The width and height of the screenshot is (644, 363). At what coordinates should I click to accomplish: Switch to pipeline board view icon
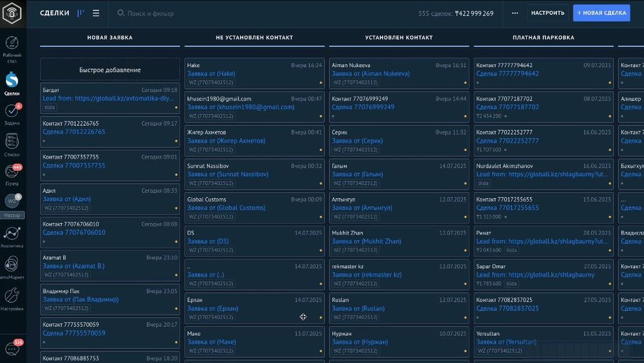click(x=80, y=13)
